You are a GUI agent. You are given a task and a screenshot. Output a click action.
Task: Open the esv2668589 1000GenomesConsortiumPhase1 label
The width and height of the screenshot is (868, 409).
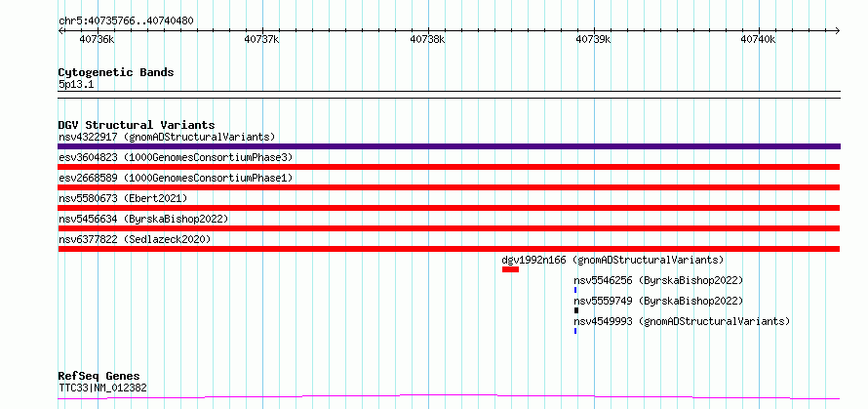pyautogui.click(x=176, y=178)
